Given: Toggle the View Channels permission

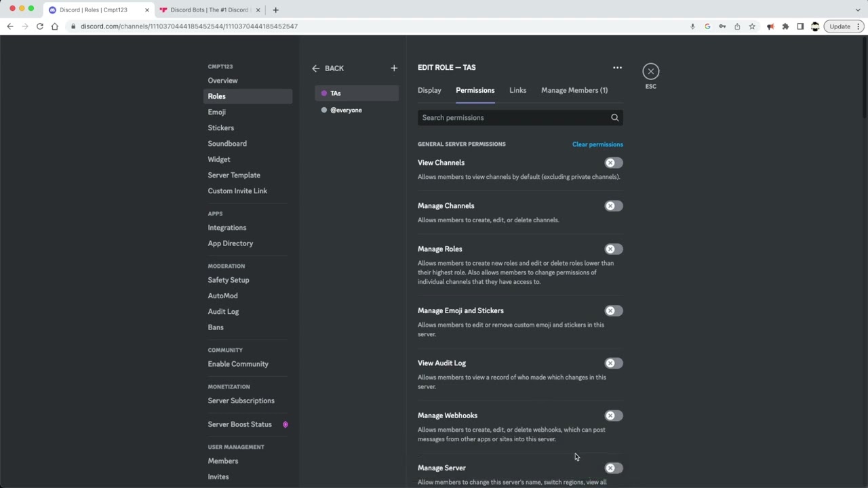Looking at the screenshot, I should (614, 163).
